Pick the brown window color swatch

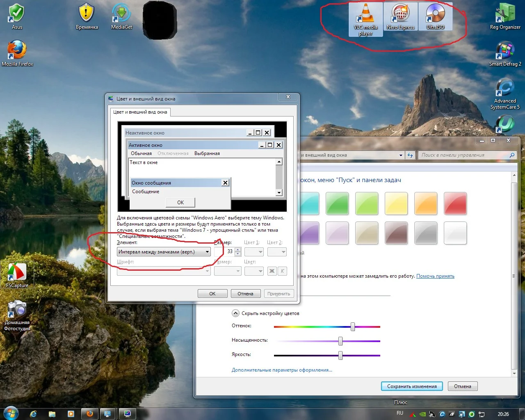click(396, 233)
